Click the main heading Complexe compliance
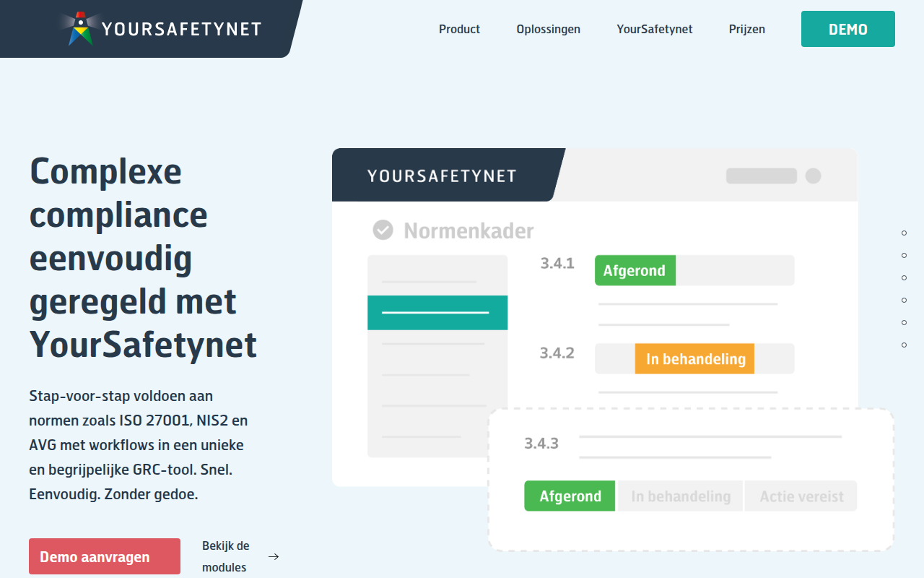The image size is (924, 578). 144,258
